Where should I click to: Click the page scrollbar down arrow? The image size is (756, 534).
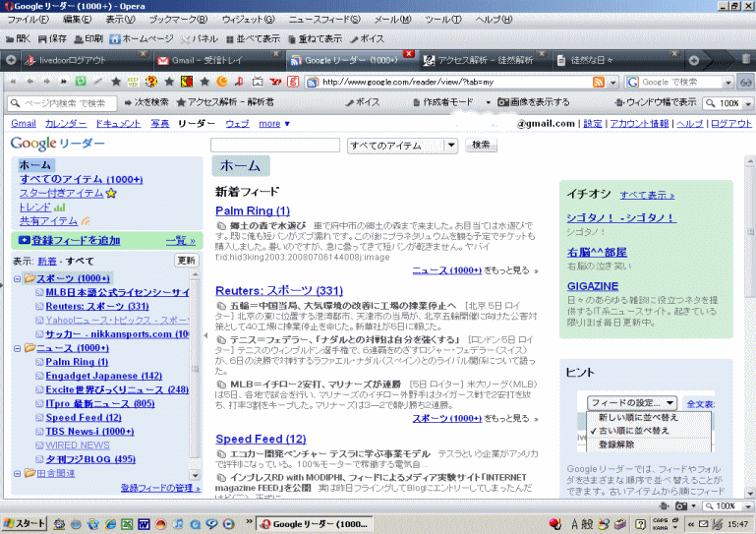click(x=750, y=493)
